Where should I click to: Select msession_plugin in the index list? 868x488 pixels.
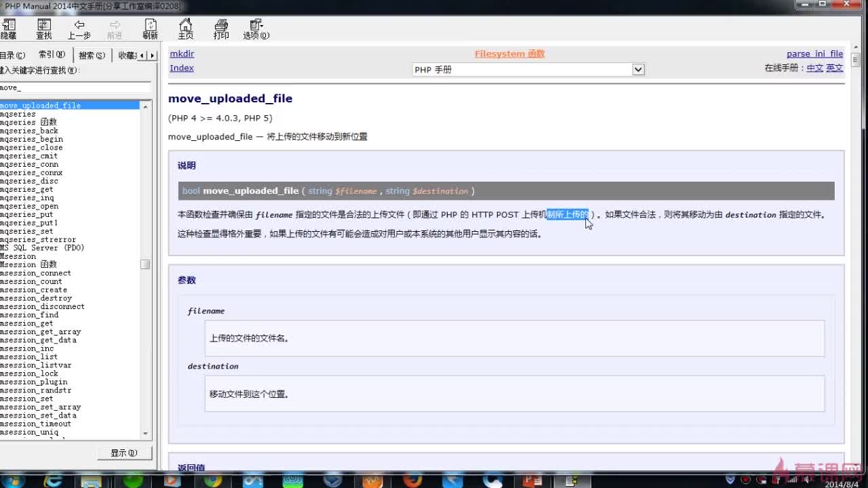[33, 382]
